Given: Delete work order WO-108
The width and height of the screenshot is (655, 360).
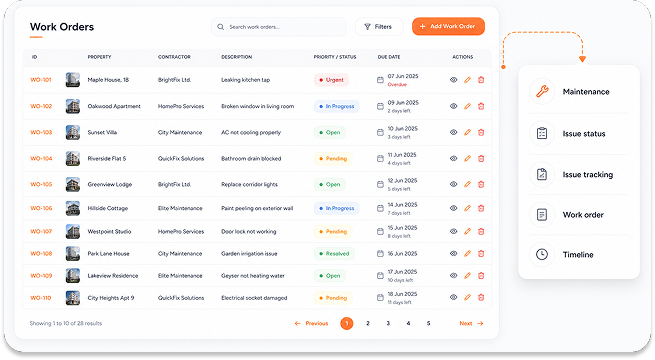Looking at the screenshot, I should tap(481, 254).
